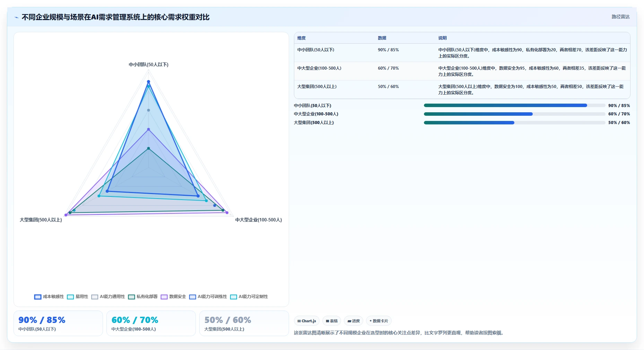644x350 pixels.
Task: Click the 50% / 60% value beside the bottom progress bar
Action: pos(619,123)
